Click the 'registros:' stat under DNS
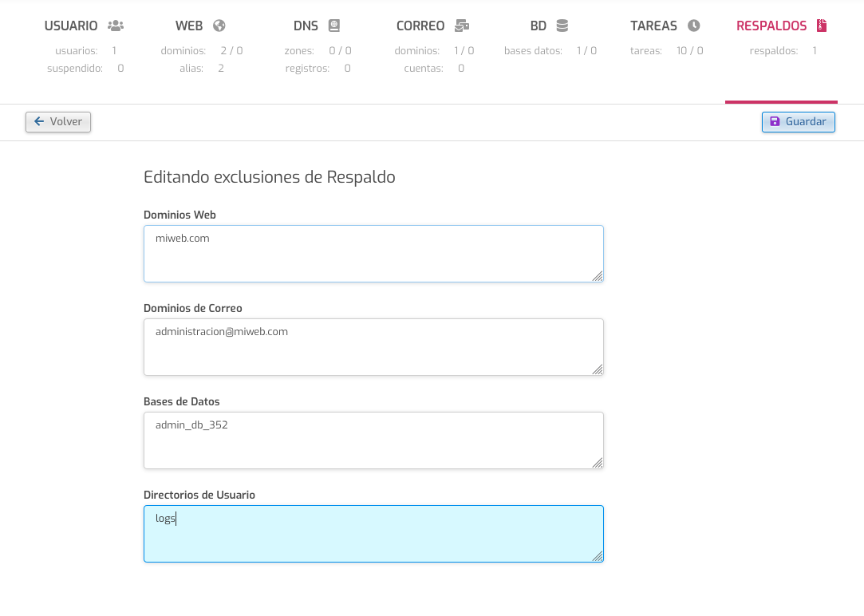Screen dimensions: 864x616 (x=318, y=69)
